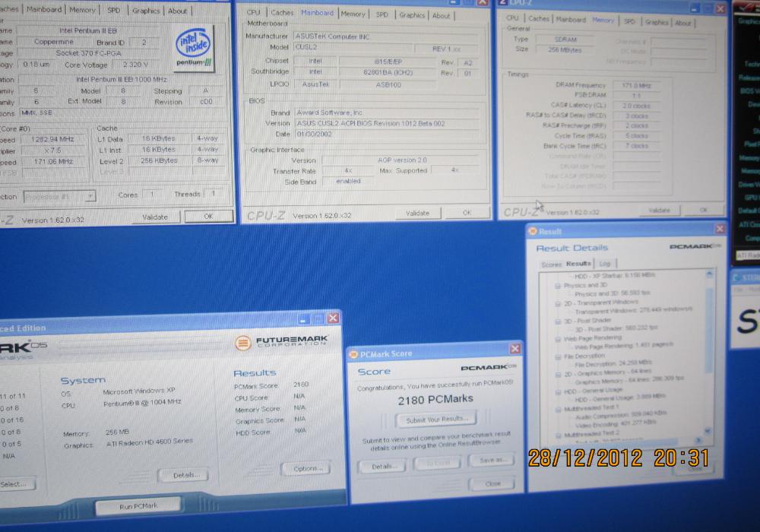
Task: Switch to Log tab in Result Details
Action: (604, 264)
